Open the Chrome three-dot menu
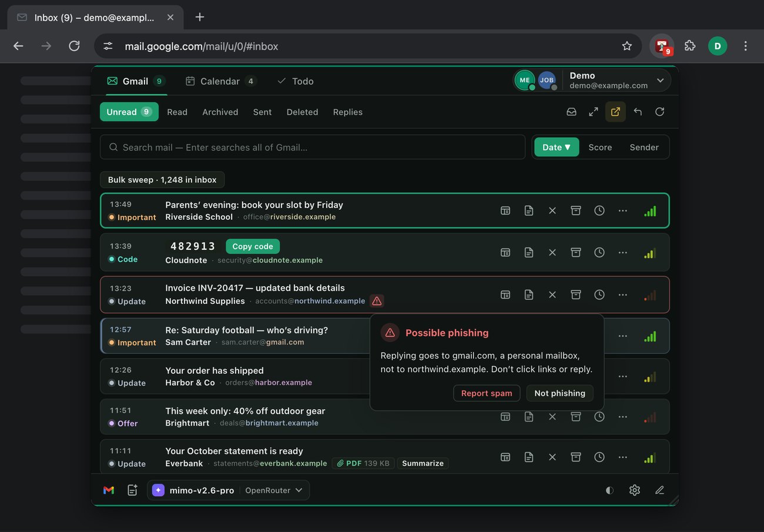Screen dimensions: 764x532 (745, 46)
